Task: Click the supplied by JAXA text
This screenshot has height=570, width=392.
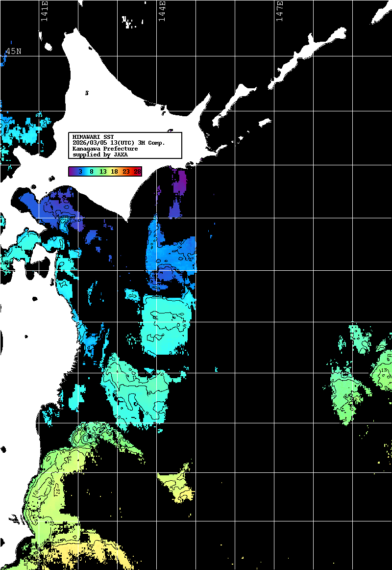Action: coord(100,155)
